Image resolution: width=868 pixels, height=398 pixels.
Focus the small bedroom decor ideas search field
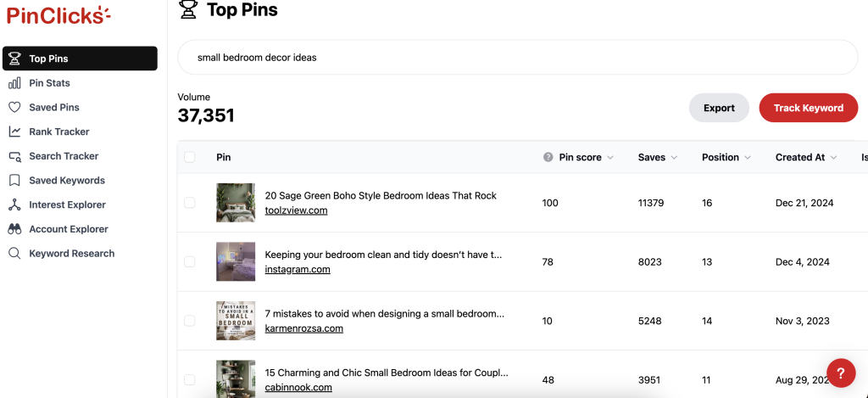tap(518, 57)
